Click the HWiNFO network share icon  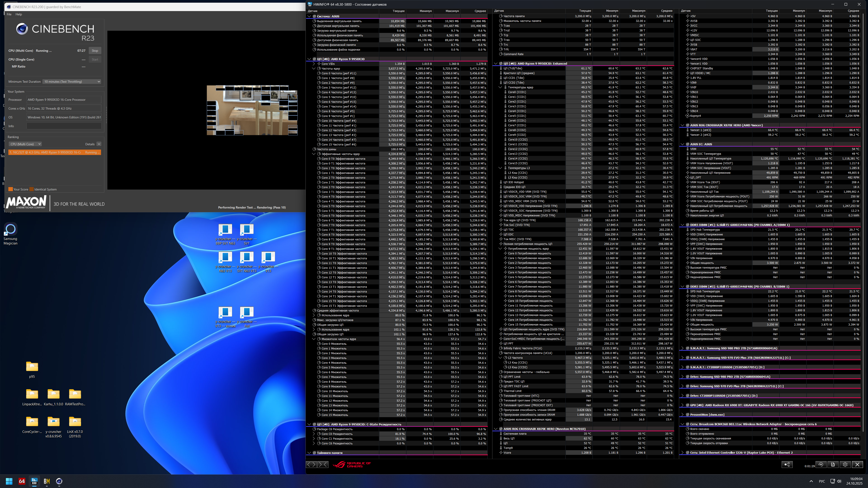(x=787, y=465)
